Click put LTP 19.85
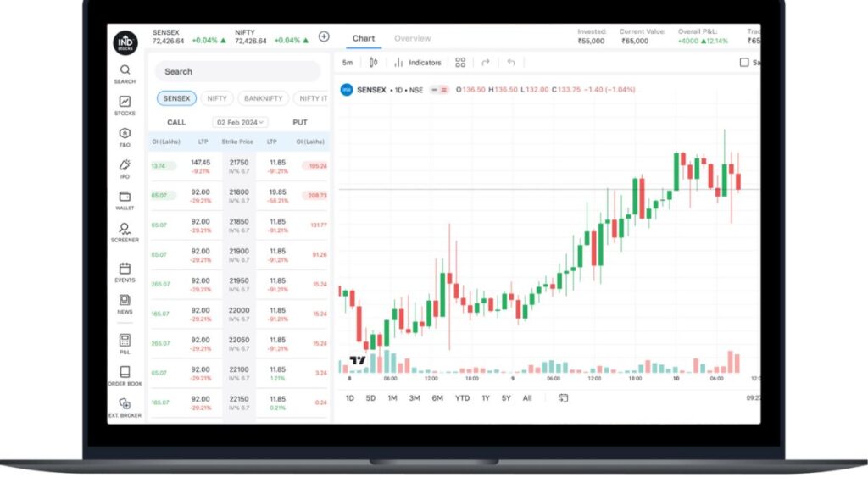868x483 pixels. point(277,192)
